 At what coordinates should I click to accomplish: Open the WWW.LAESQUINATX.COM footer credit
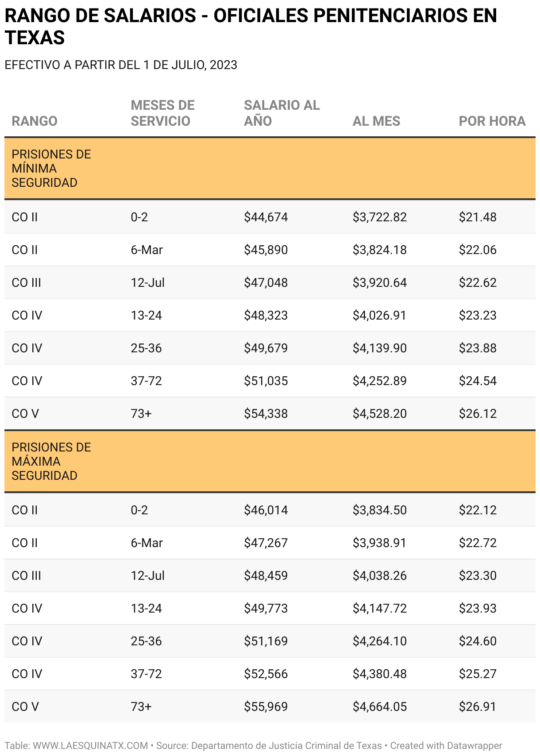tap(90, 745)
